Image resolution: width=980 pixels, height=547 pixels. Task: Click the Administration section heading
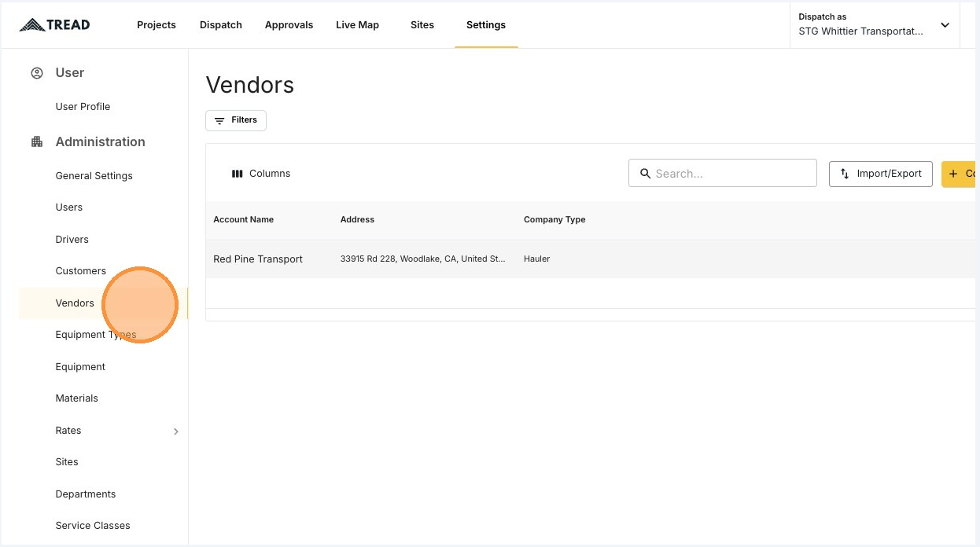(100, 142)
